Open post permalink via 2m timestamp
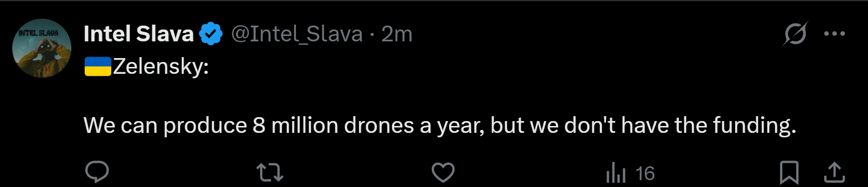This screenshot has height=187, width=868. coord(397,34)
